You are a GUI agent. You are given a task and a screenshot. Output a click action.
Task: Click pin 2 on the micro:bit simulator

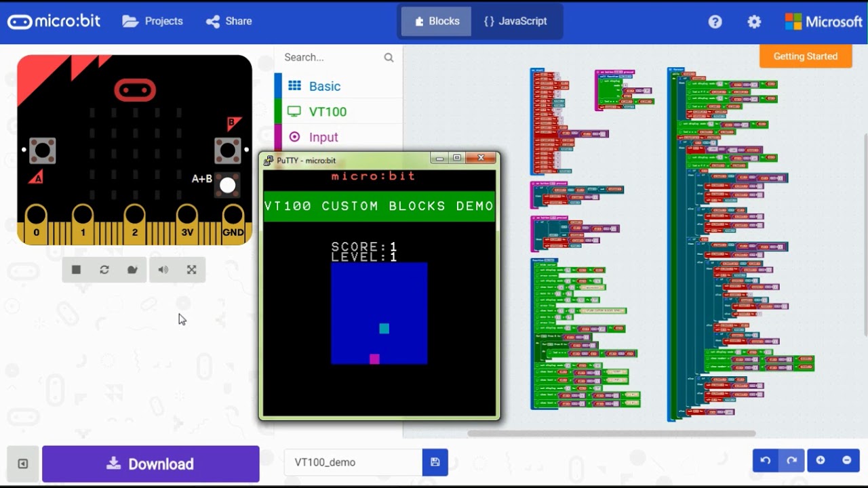pyautogui.click(x=135, y=224)
